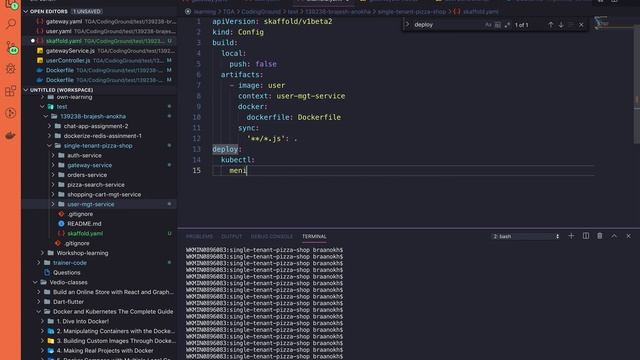Screen dimensions: 640x360
Task: Toggle Match Whole Word in find widget
Action: point(498,25)
